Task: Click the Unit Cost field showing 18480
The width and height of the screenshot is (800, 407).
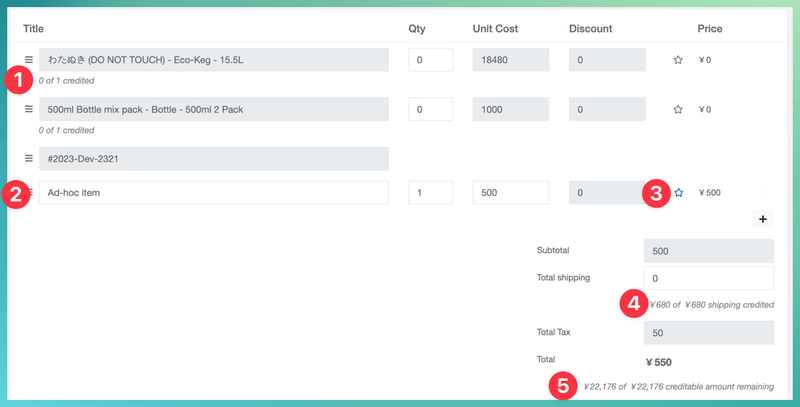Action: [510, 61]
